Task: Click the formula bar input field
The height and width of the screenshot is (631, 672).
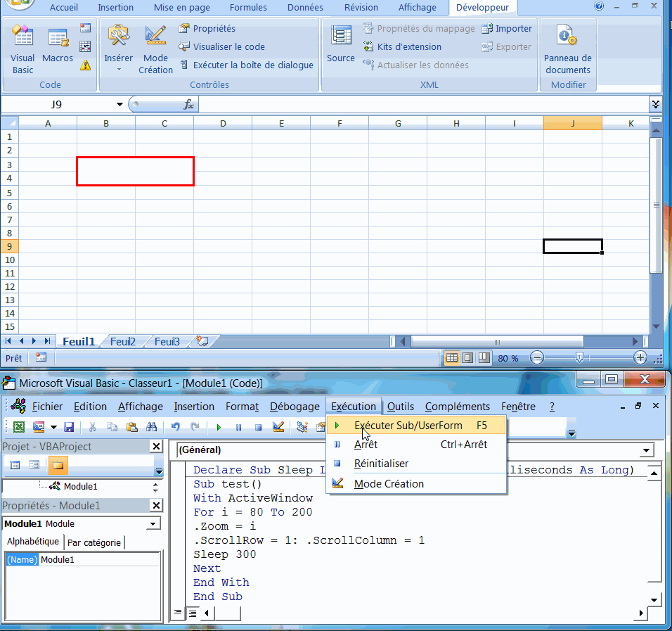Action: coord(423,104)
